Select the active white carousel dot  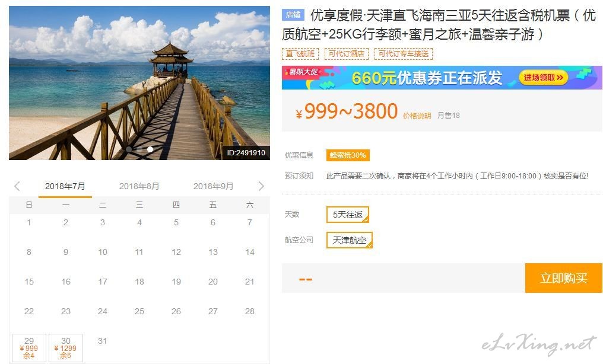(150, 149)
